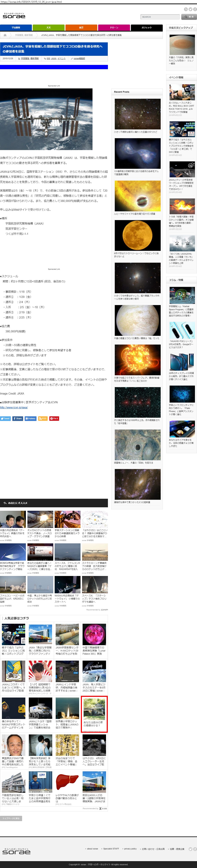Open the お問い合わせ・広告出稿 footer link
This screenshot has width=197, height=868.
153,849
